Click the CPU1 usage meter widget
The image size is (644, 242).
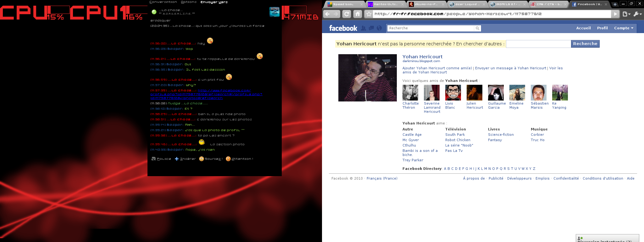click(x=108, y=13)
